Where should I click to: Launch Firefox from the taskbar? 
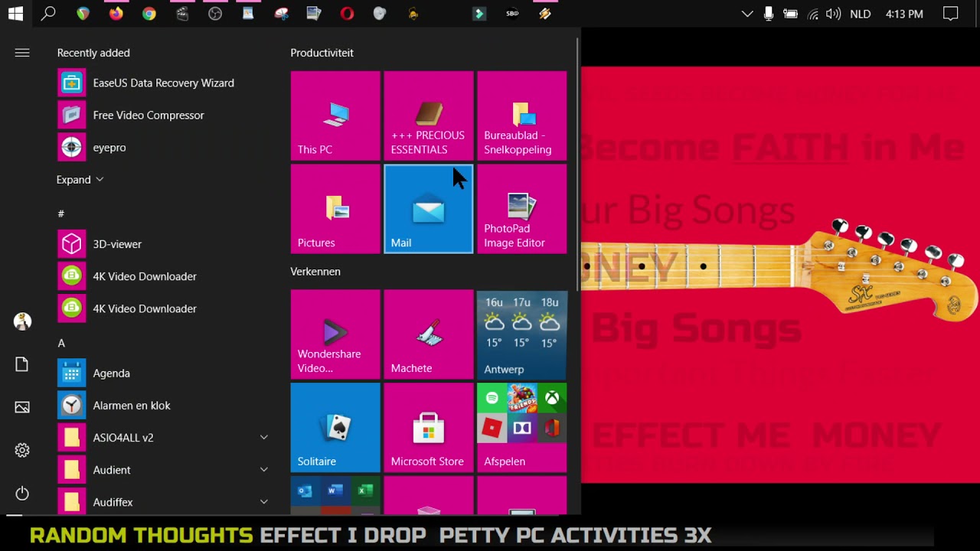tap(116, 14)
